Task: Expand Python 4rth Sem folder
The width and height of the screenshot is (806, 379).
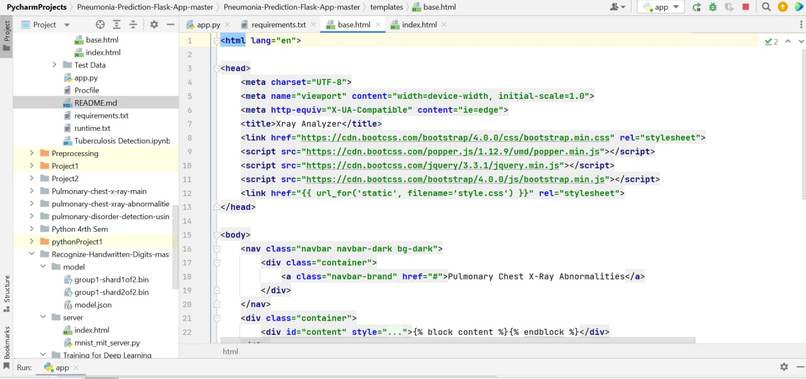Action: (32, 229)
